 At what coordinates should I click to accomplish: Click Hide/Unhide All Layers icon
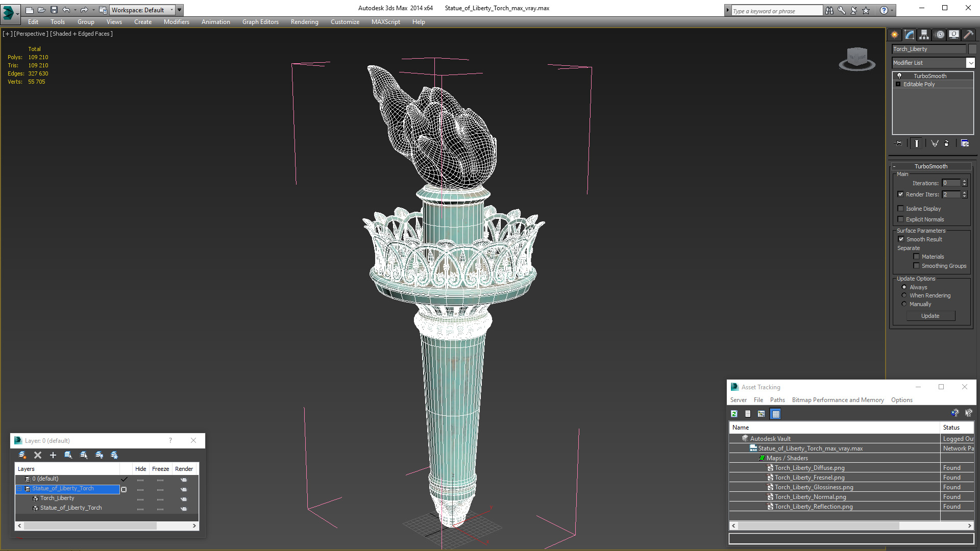point(99,455)
